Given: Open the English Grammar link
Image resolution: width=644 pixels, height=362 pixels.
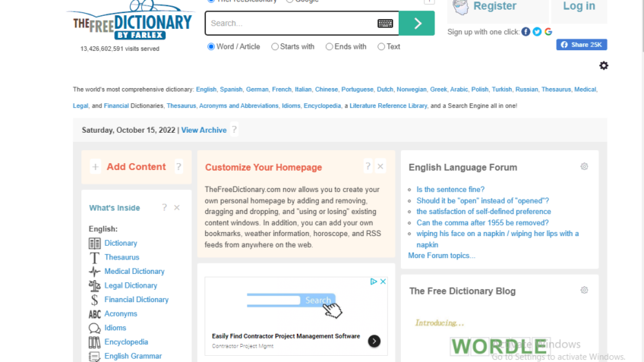Looking at the screenshot, I should coord(133,356).
